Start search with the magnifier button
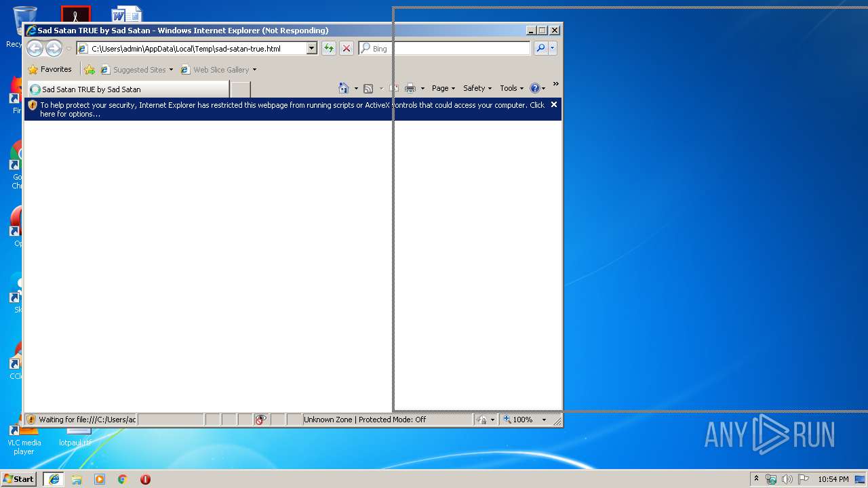The height and width of the screenshot is (488, 868). pyautogui.click(x=540, y=48)
